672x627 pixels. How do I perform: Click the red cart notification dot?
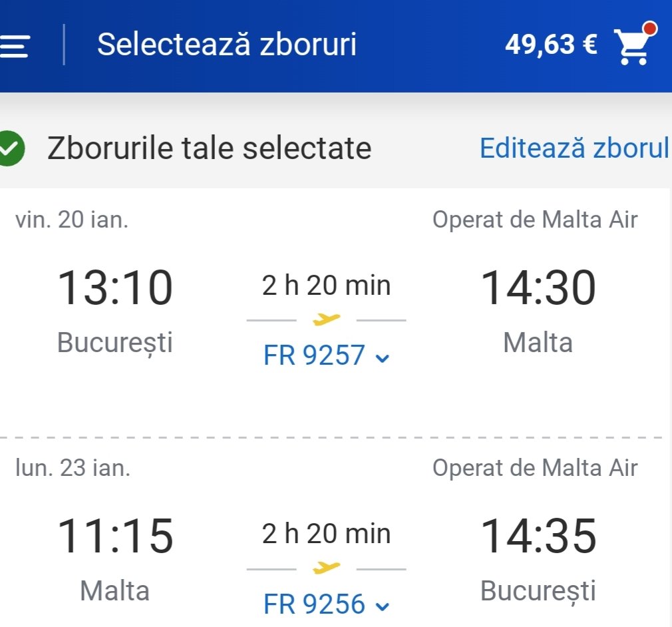pyautogui.click(x=650, y=29)
